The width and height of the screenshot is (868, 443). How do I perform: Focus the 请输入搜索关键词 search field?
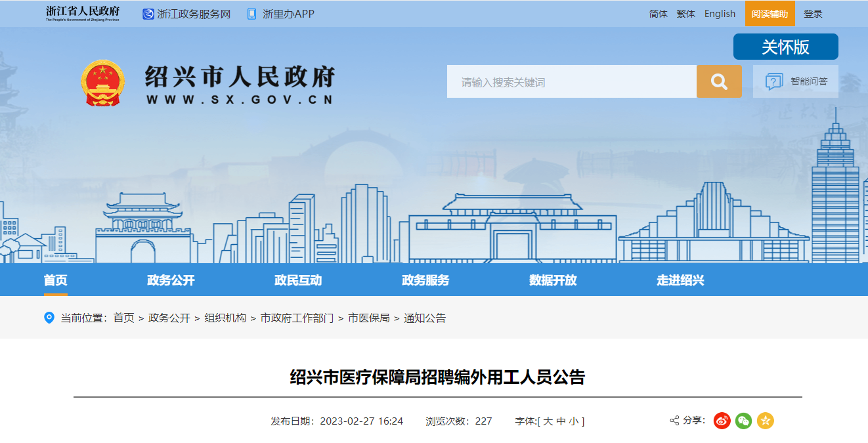(x=571, y=82)
